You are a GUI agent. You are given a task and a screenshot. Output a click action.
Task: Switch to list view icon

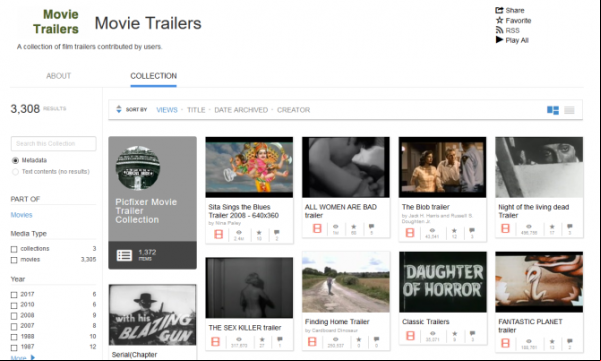(x=570, y=110)
